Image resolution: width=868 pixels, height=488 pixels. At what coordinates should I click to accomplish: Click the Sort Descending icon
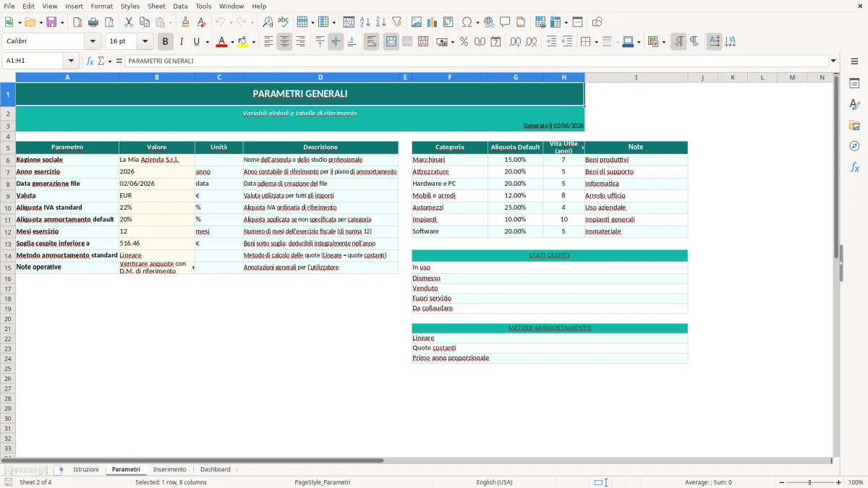coord(381,22)
